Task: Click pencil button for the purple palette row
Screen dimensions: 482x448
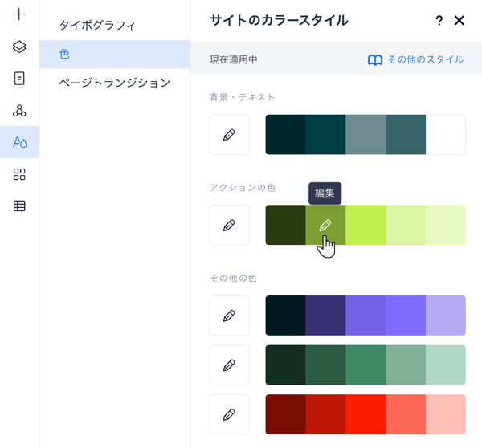Action: point(229,316)
